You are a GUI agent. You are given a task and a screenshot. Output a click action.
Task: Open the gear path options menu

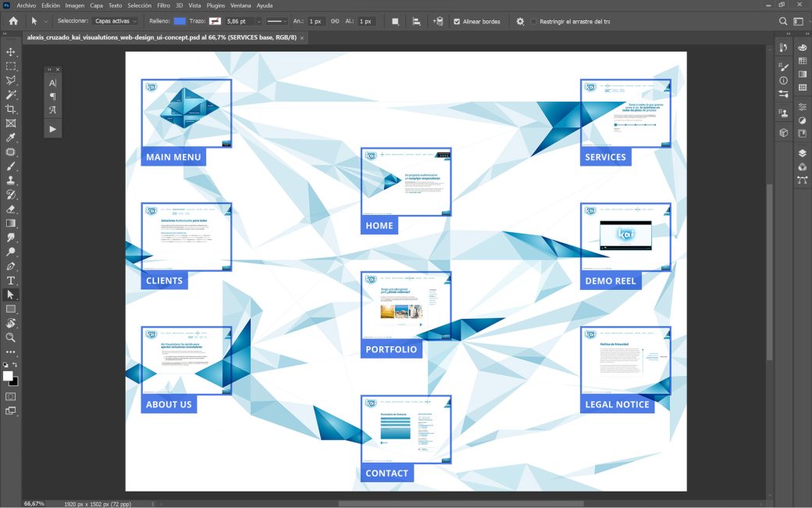(x=520, y=21)
